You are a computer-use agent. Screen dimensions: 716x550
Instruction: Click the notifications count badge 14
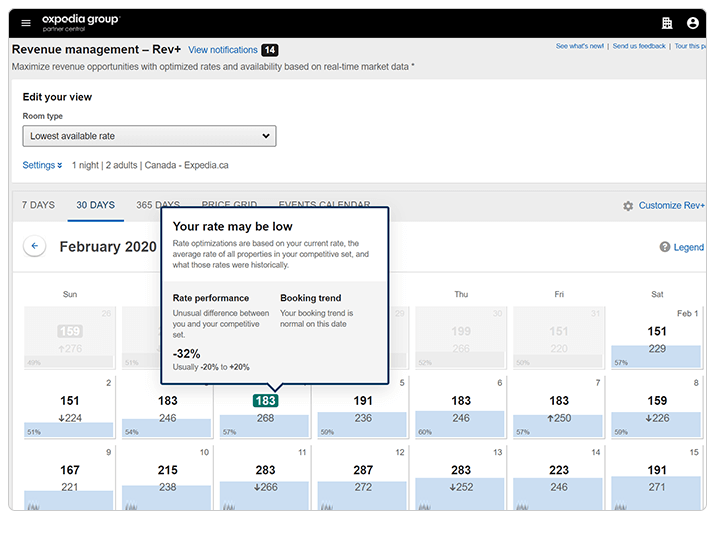(x=270, y=50)
